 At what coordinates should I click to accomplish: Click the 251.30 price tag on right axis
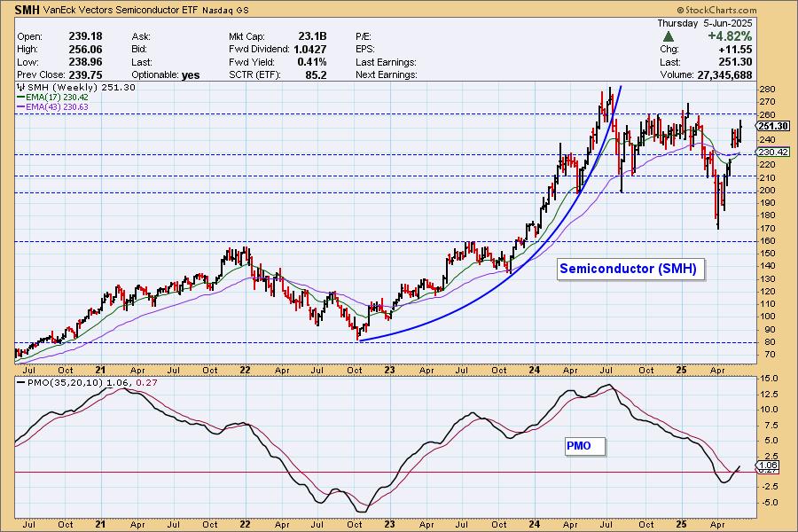tap(774, 126)
